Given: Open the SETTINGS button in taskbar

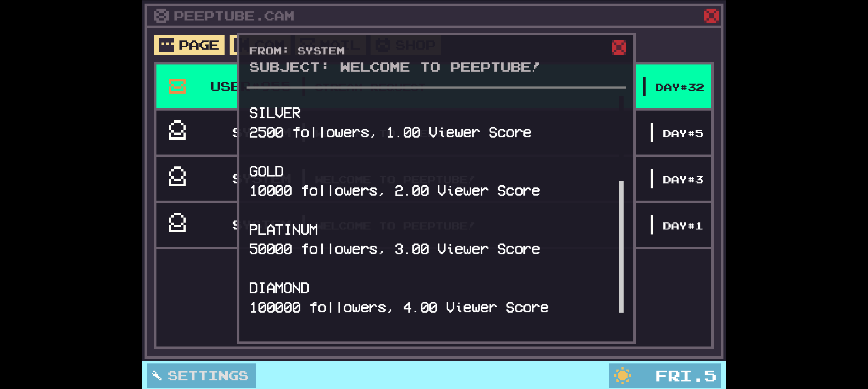Looking at the screenshot, I should pyautogui.click(x=201, y=376).
